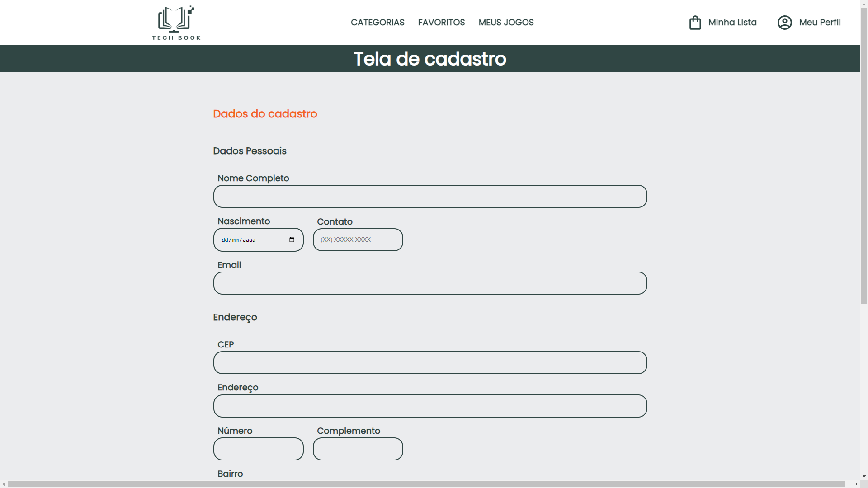Click the Complemento input field

coord(357,449)
